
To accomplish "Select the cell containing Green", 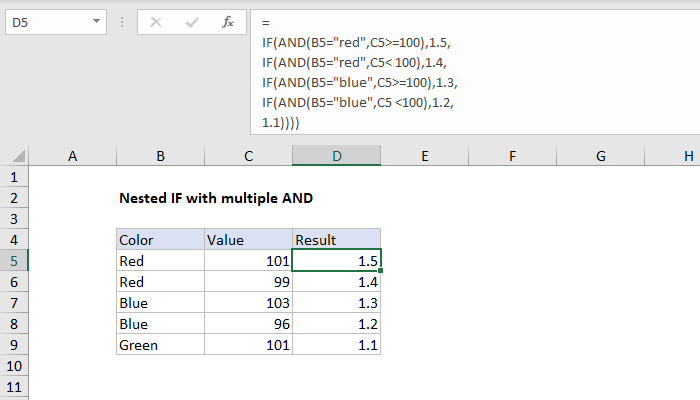I will point(160,345).
